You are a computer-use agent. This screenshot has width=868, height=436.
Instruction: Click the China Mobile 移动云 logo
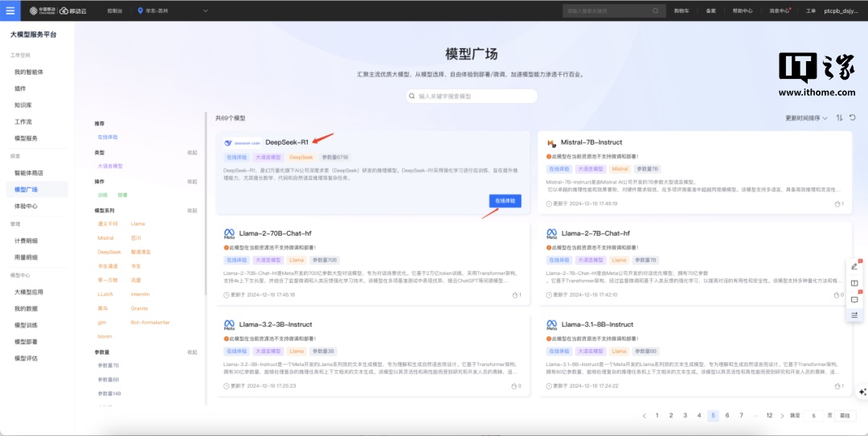click(x=57, y=10)
